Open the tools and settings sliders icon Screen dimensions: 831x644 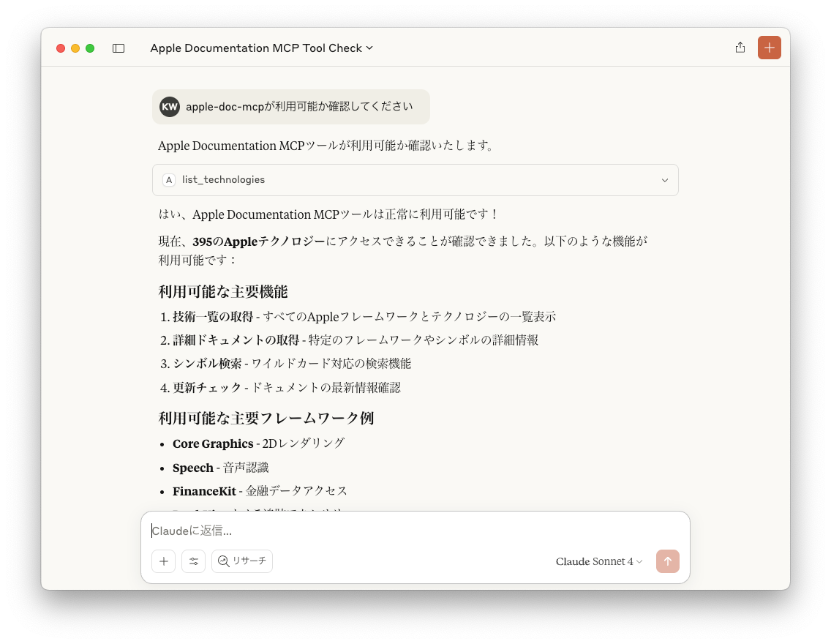(x=193, y=561)
